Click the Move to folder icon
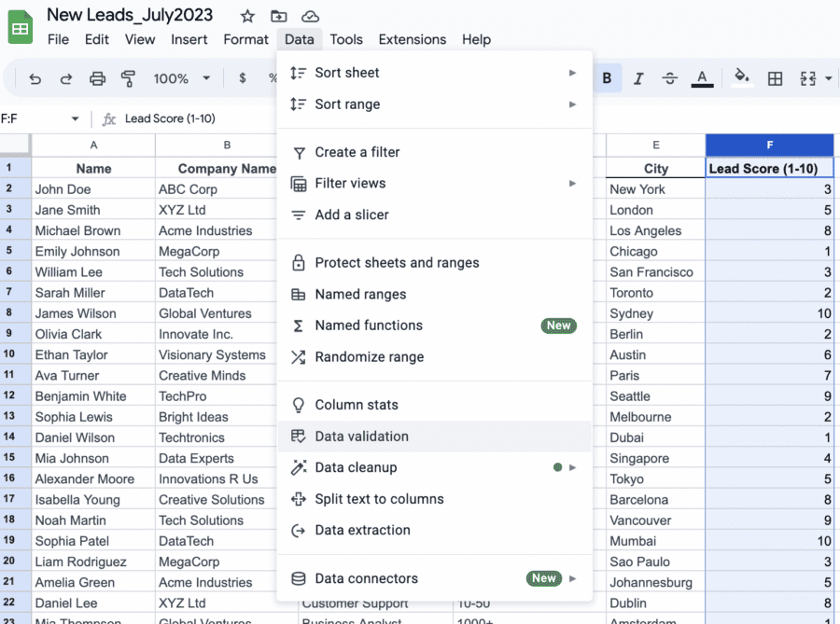The height and width of the screenshot is (624, 840). pyautogui.click(x=278, y=16)
